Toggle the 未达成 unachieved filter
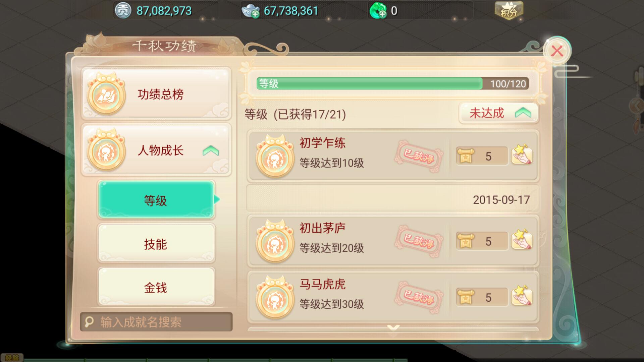The image size is (644, 362). 498,113
